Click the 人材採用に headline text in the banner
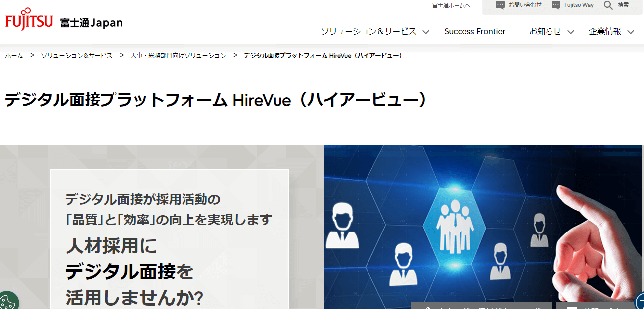 coord(111,245)
